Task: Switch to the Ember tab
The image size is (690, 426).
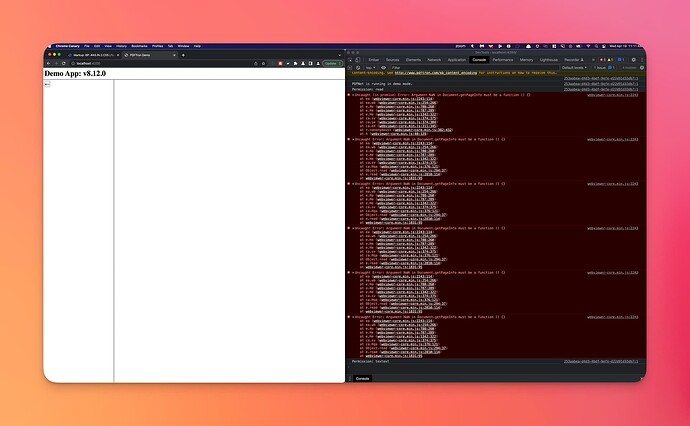Action: [374, 60]
